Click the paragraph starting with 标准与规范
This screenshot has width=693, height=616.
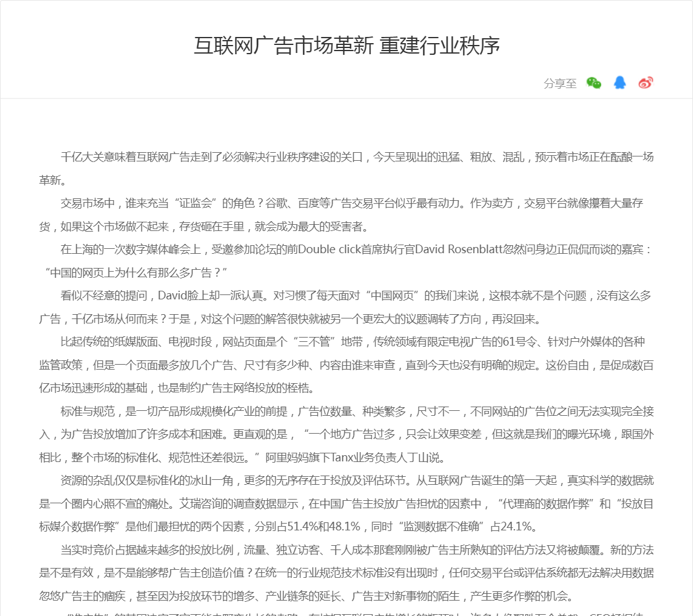click(346, 411)
